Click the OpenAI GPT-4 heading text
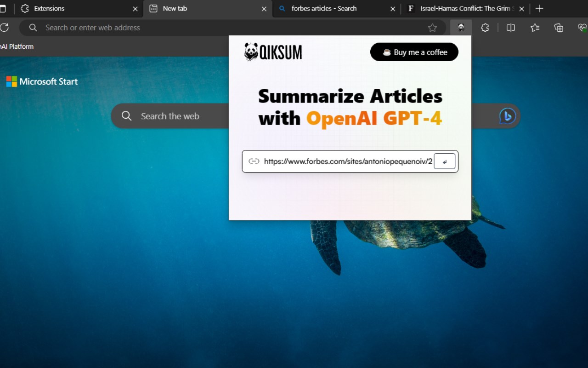This screenshot has height=368, width=588. click(374, 118)
